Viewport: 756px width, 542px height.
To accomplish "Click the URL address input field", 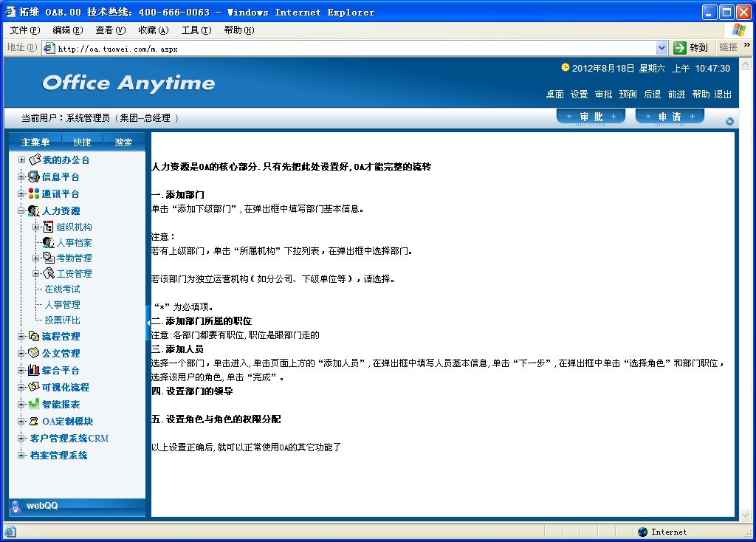I will tap(354, 49).
